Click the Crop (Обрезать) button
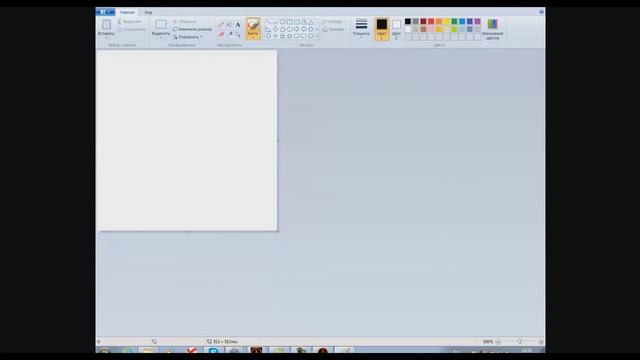 [x=184, y=21]
